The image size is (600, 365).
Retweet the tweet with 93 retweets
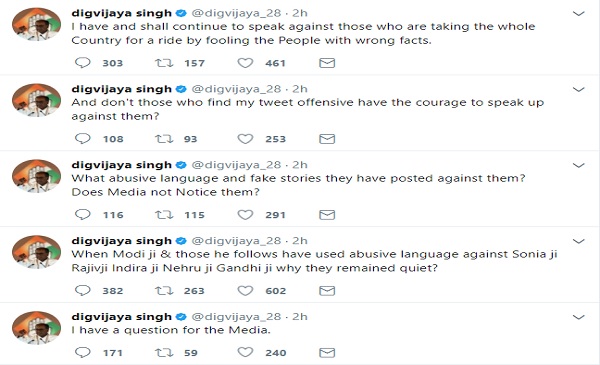(x=164, y=139)
